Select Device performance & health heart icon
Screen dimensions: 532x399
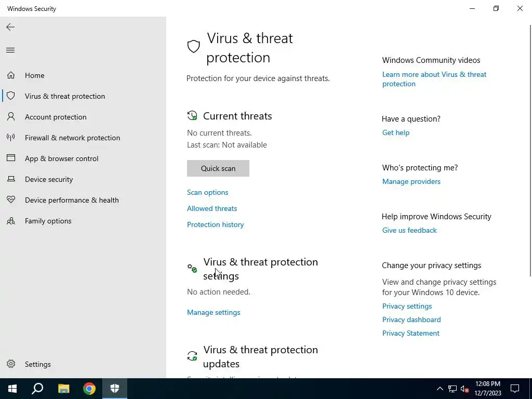click(11, 200)
